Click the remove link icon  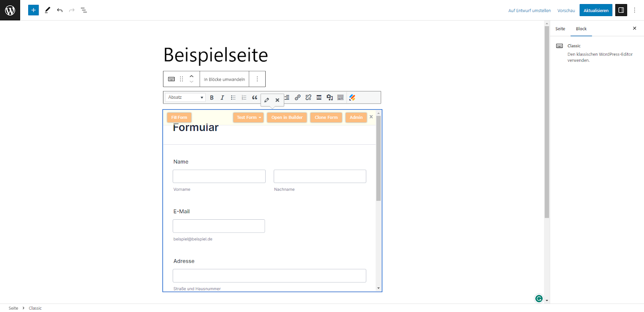point(308,98)
